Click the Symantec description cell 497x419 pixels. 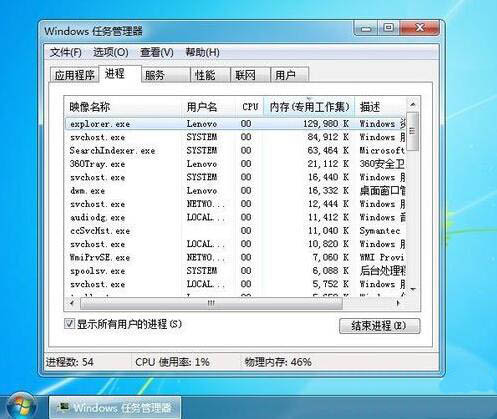[380, 231]
